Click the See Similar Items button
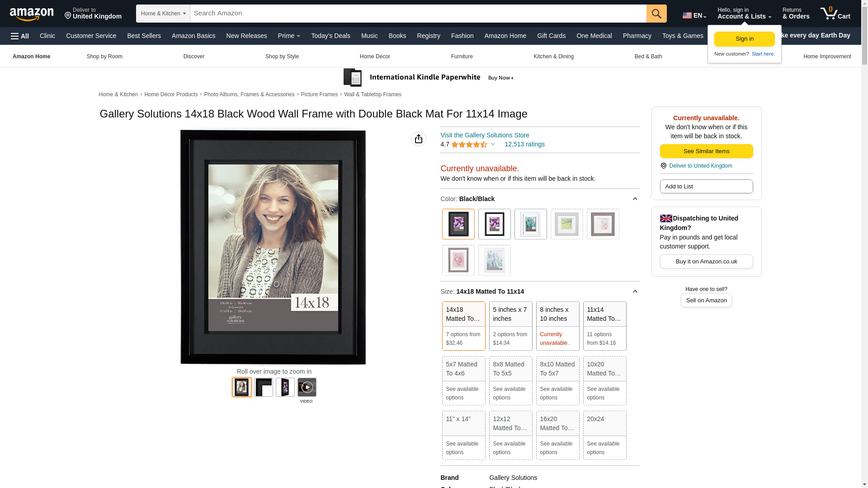The height and width of the screenshot is (488, 868). 706,151
